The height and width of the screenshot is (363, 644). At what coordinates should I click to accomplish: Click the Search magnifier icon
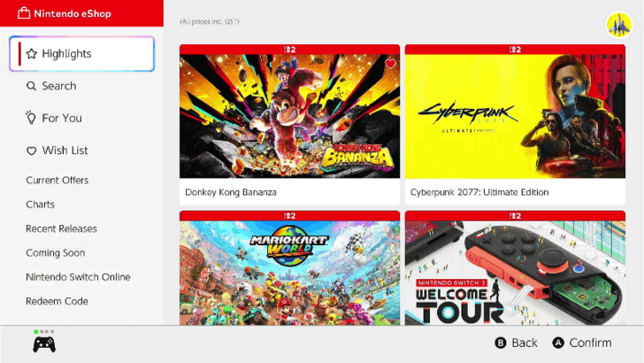point(31,86)
